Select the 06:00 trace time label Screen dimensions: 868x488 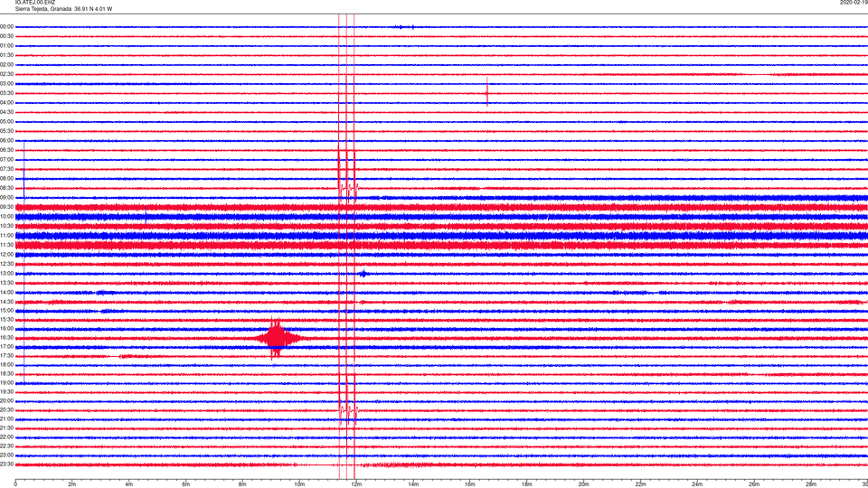click(x=7, y=141)
